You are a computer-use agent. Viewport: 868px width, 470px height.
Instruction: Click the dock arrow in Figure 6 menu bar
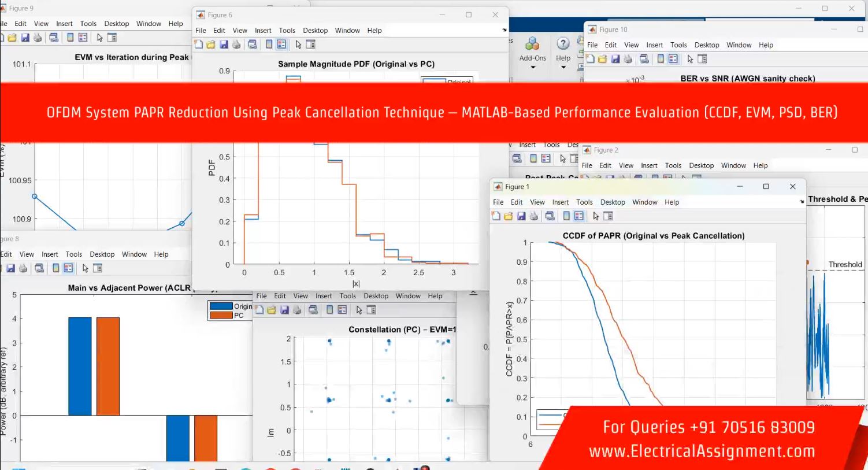505,30
